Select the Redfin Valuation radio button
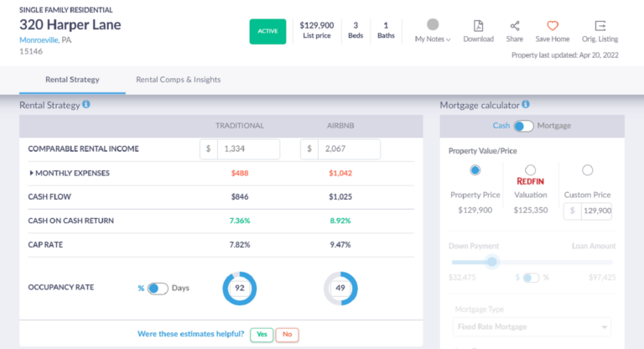The image size is (644, 349). [x=530, y=170]
